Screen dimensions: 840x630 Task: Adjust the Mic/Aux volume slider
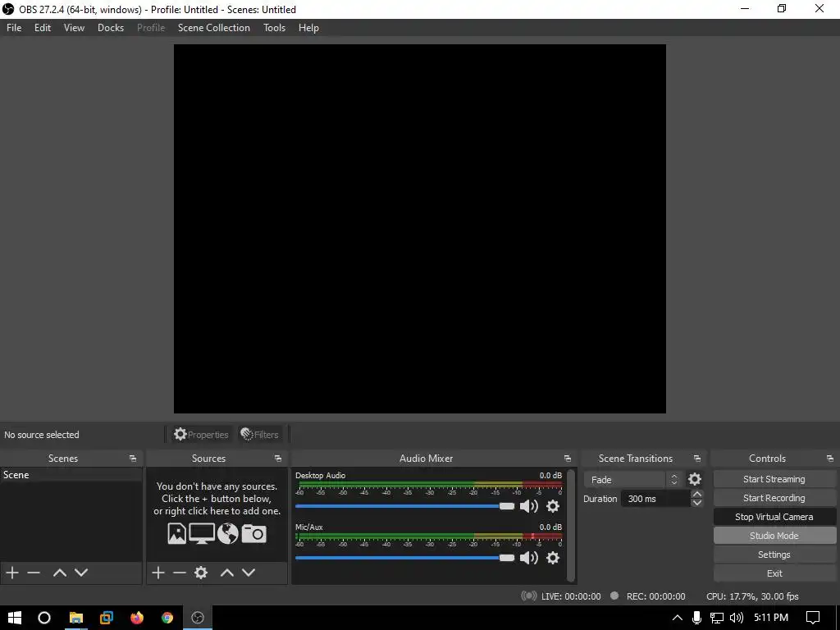coord(404,558)
